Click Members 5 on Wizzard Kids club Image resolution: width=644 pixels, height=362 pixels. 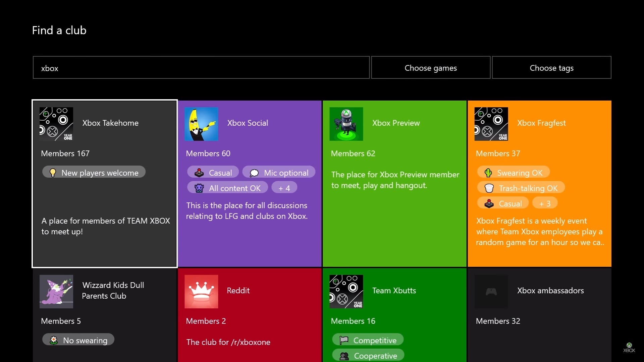[61, 321]
